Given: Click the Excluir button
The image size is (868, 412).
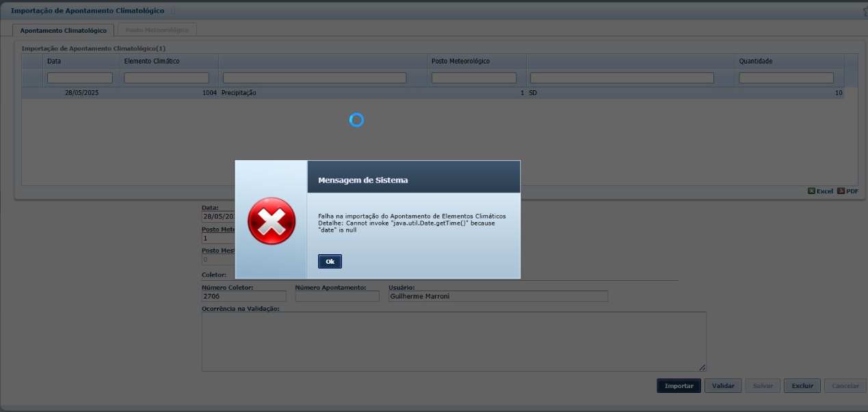Looking at the screenshot, I should [x=802, y=386].
